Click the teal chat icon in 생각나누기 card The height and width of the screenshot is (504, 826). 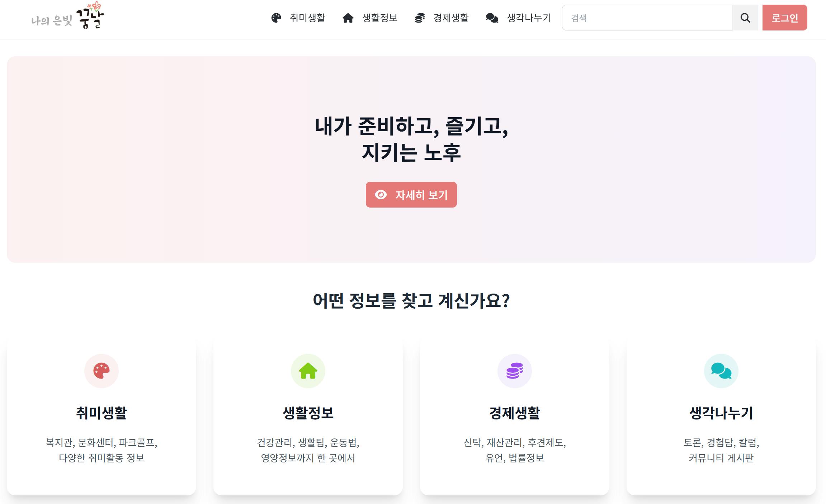(x=721, y=371)
